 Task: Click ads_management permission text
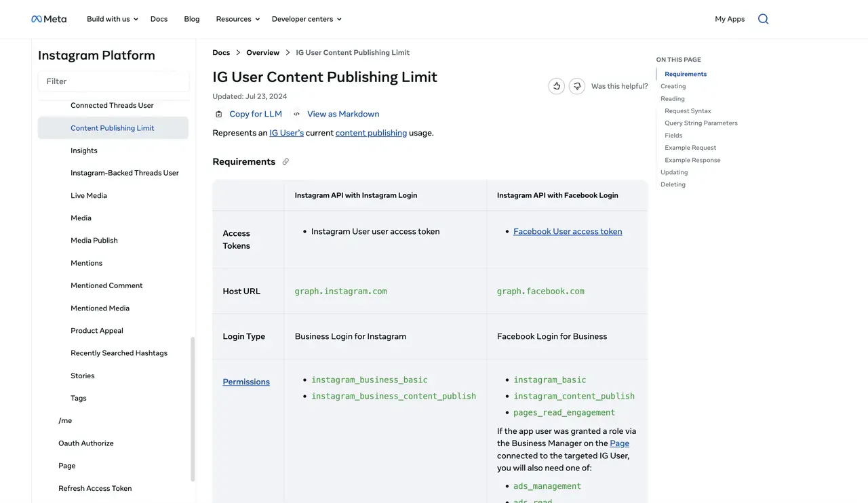[x=547, y=486]
